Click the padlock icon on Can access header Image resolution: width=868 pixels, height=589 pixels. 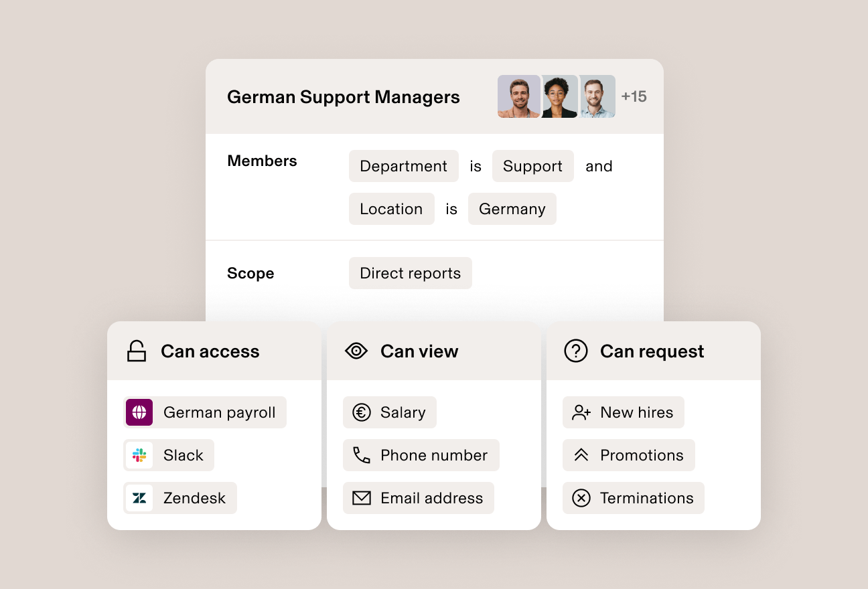(137, 351)
